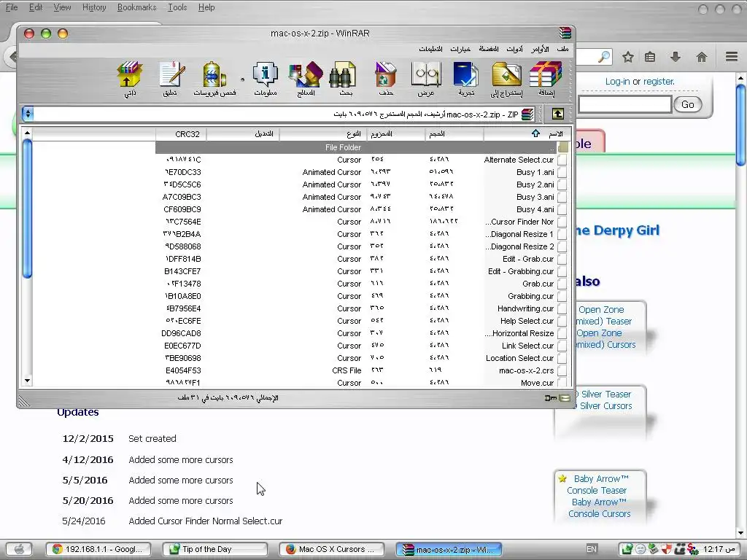Click the Extract To (إستخراج إلى) toolbar icon
This screenshot has width=747, height=560.
click(x=506, y=79)
